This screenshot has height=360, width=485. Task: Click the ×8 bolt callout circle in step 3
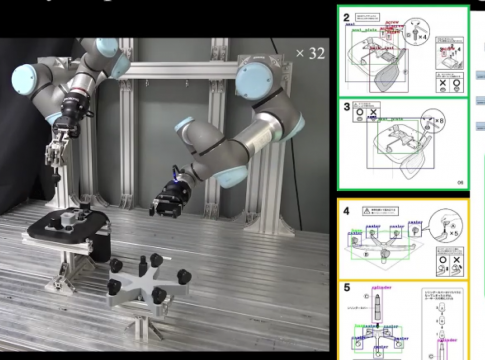[433, 121]
